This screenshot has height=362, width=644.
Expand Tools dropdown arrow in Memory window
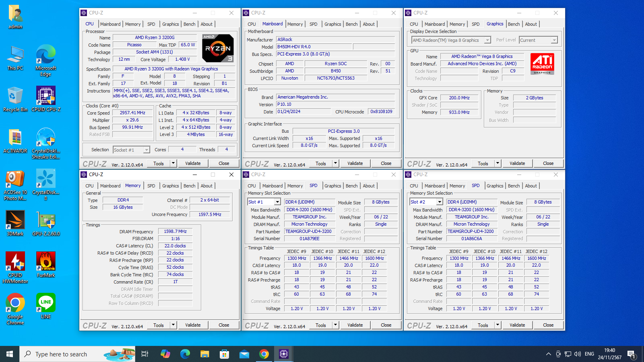(173, 325)
